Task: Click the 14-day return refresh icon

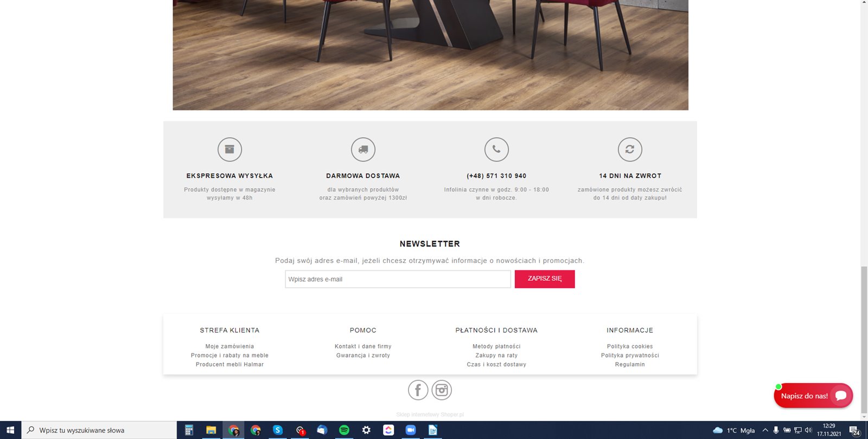Action: pyautogui.click(x=630, y=150)
